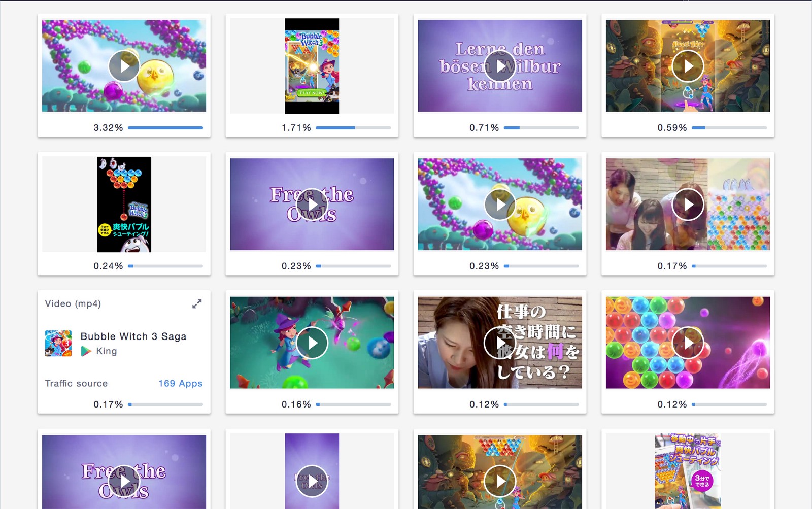Click the "Traffic source" label

click(x=76, y=383)
